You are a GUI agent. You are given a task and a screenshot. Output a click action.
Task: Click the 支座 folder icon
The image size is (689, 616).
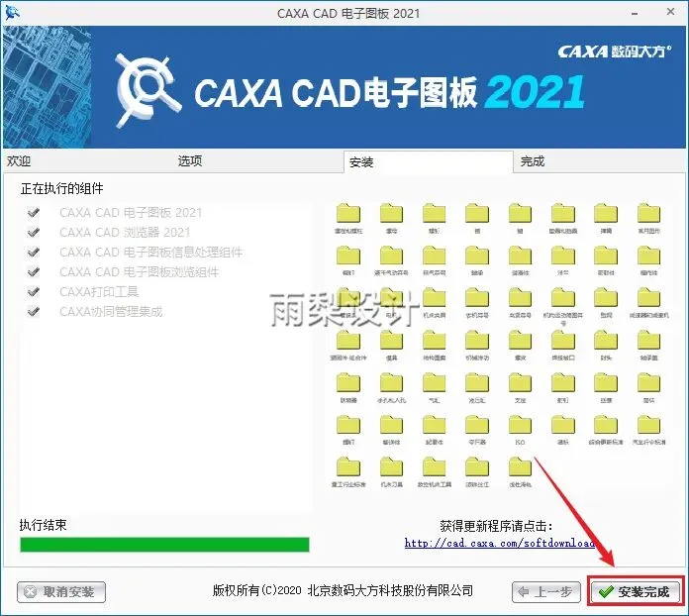(x=520, y=383)
